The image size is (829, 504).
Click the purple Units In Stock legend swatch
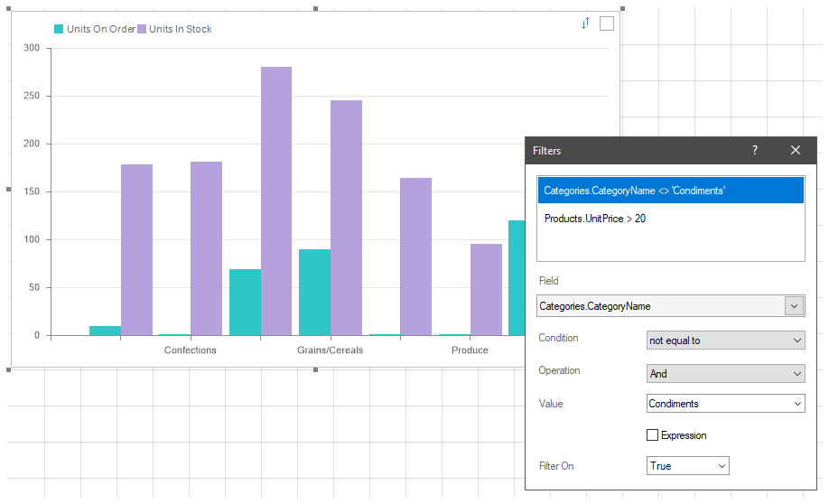(142, 29)
